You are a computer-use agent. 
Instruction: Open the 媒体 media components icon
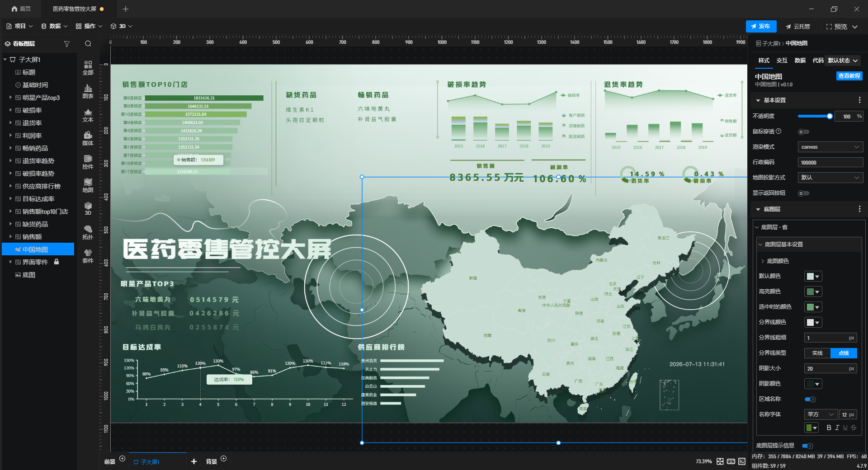pyautogui.click(x=88, y=138)
